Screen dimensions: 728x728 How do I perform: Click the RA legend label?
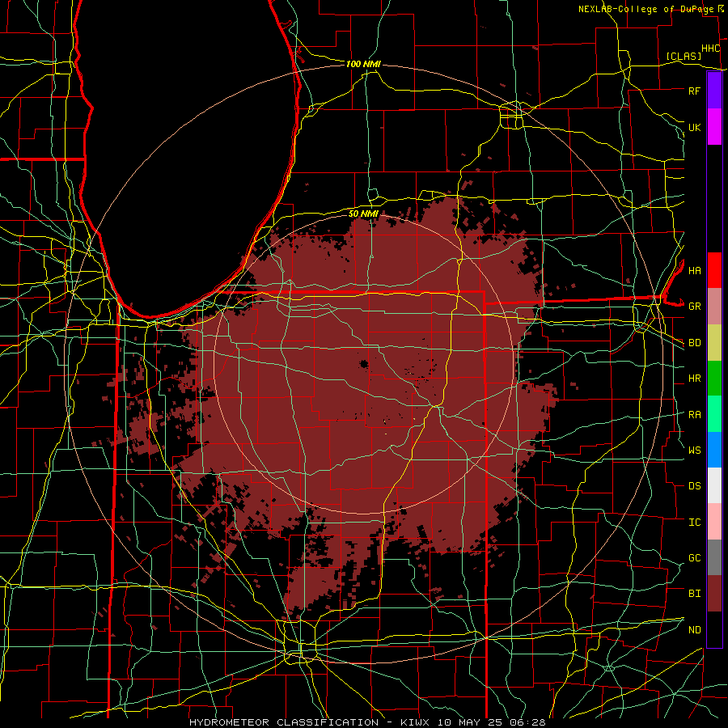coord(694,415)
